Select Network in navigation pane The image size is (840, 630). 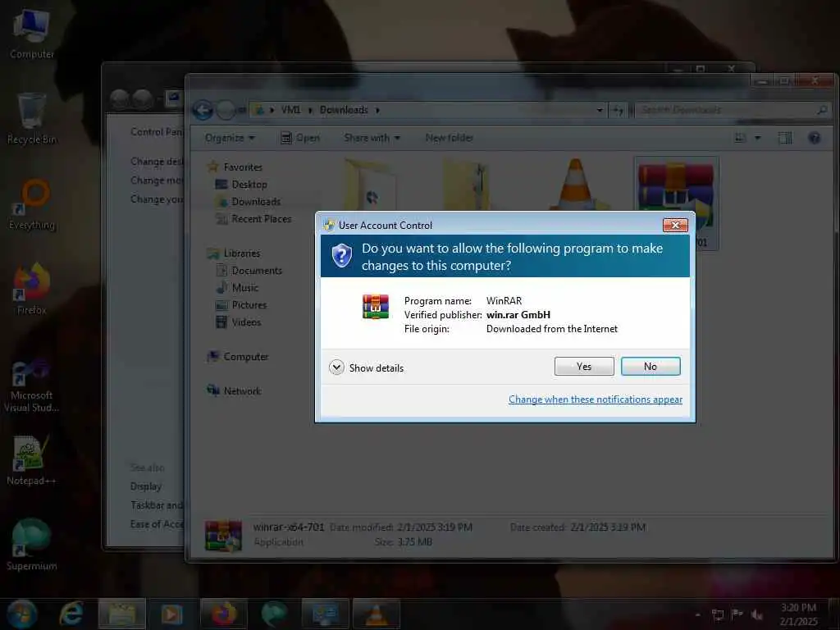pyautogui.click(x=234, y=391)
